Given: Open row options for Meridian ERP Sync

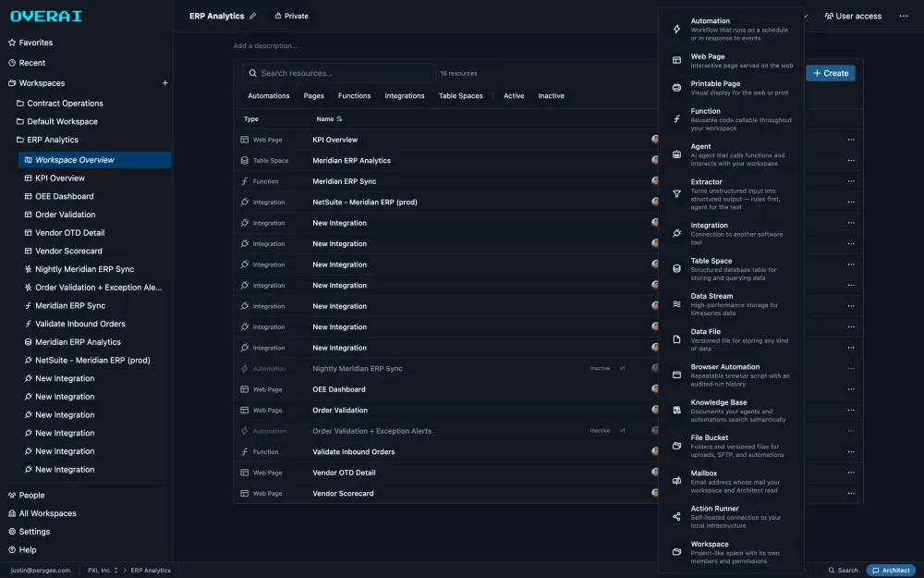Looking at the screenshot, I should [x=851, y=181].
